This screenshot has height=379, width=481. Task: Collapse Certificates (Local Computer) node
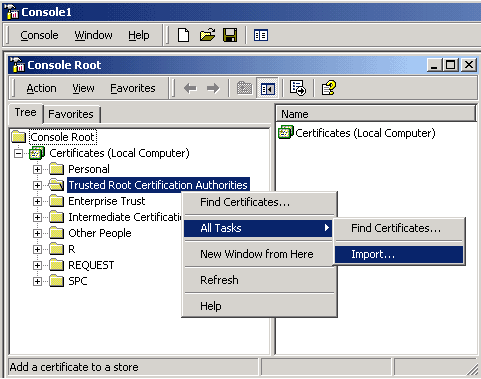click(19, 154)
